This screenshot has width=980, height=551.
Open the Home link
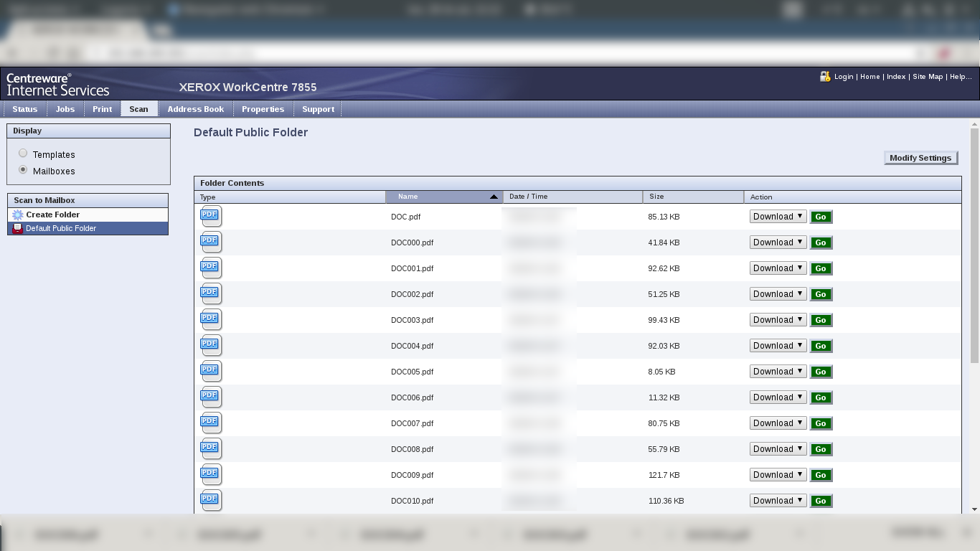pyautogui.click(x=870, y=77)
